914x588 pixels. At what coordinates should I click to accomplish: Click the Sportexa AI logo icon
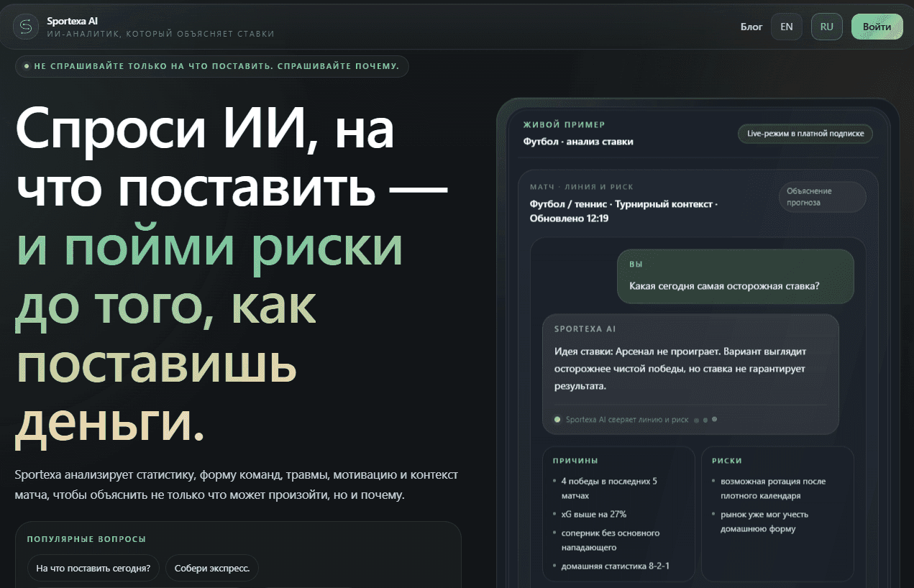(26, 27)
